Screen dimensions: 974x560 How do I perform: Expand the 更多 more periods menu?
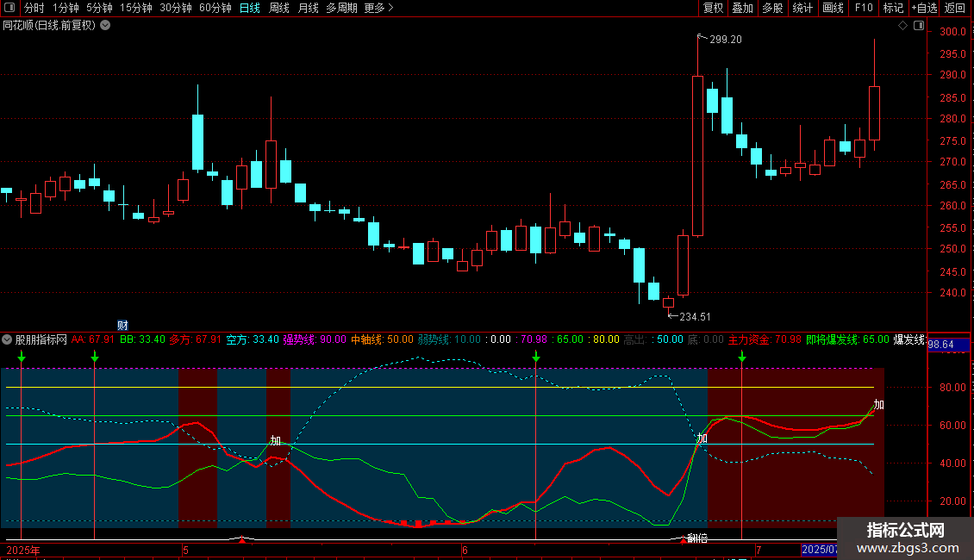pos(379,8)
